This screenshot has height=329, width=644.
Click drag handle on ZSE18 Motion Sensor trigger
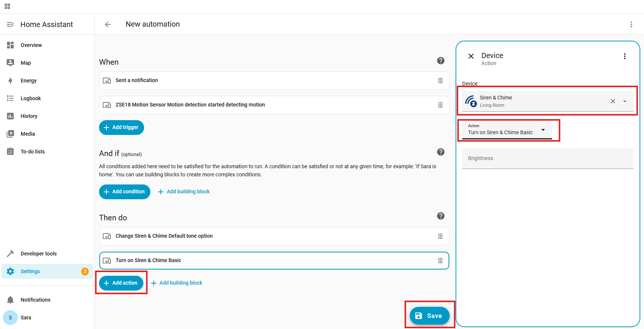pyautogui.click(x=440, y=105)
